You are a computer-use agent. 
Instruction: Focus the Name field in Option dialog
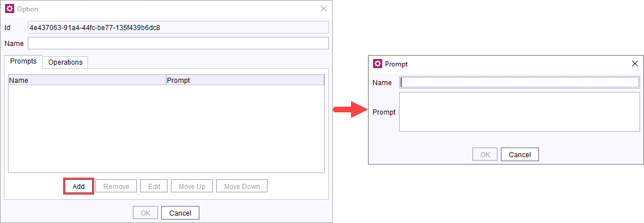point(178,43)
